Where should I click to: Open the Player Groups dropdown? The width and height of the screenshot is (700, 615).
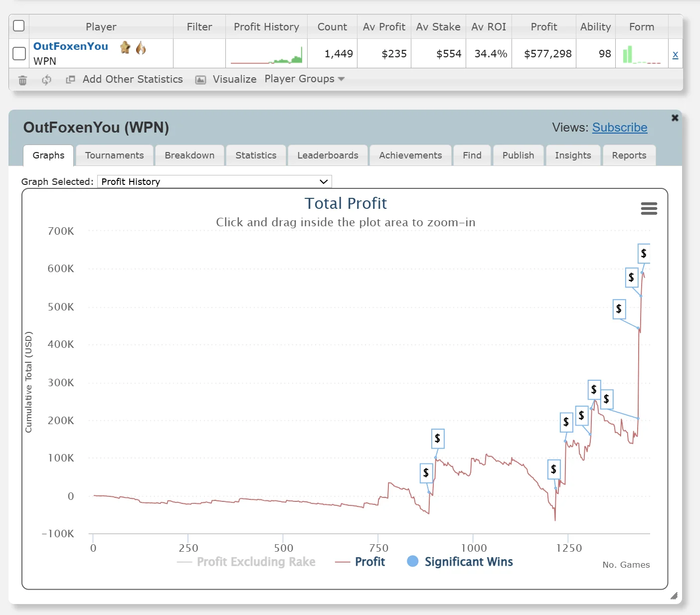304,79
